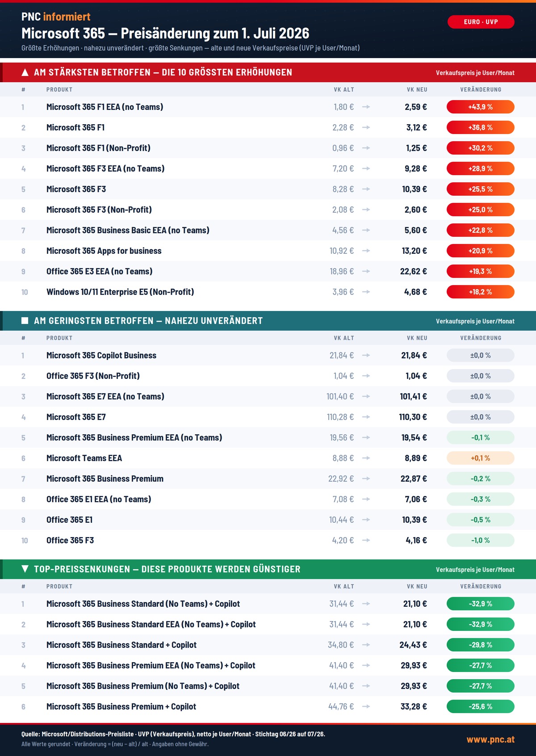
Task: Click the orange +0,1 % pill for Teams EEA
Action: [x=481, y=458]
